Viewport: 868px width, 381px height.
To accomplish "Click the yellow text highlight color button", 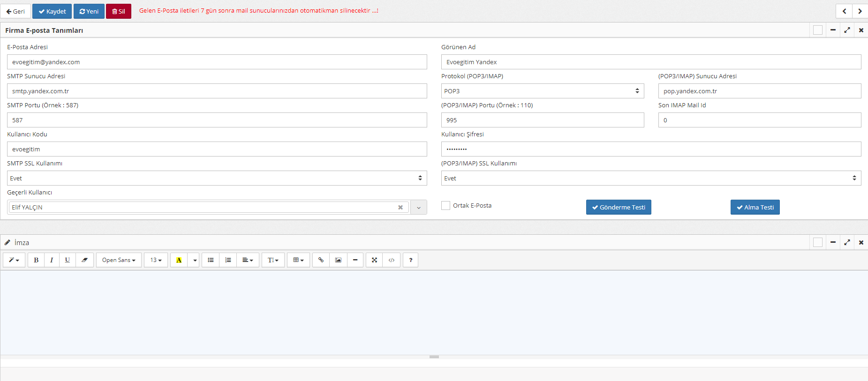I will [x=179, y=260].
